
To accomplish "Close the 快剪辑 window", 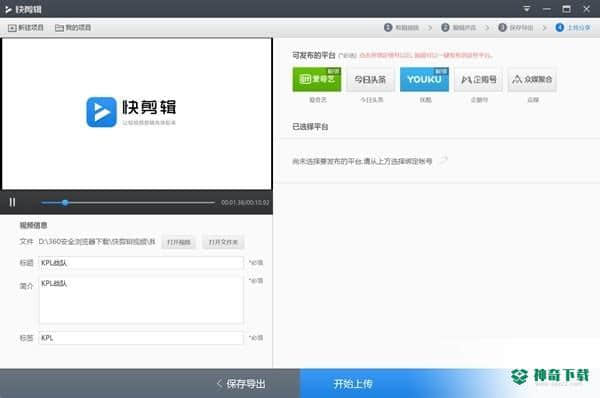I will tap(586, 9).
